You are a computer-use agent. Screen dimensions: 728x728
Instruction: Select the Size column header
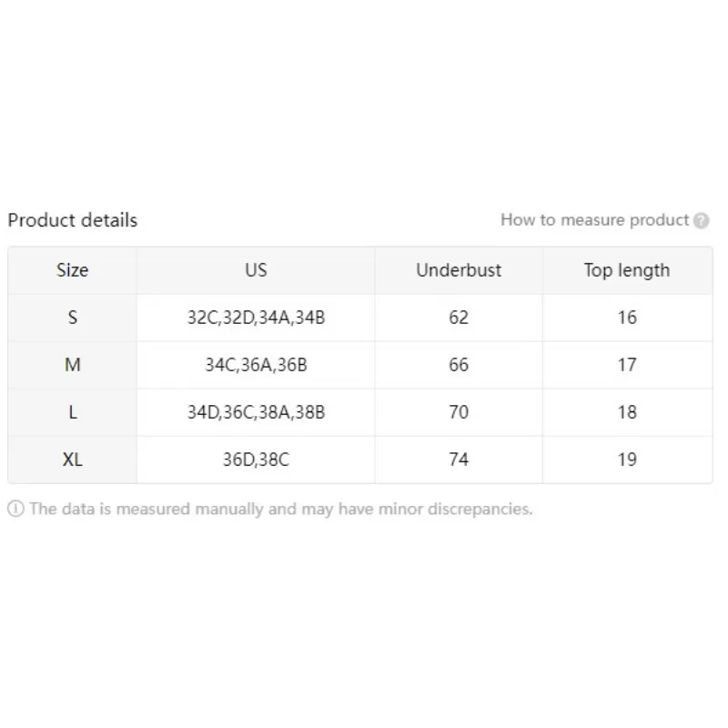click(x=73, y=270)
